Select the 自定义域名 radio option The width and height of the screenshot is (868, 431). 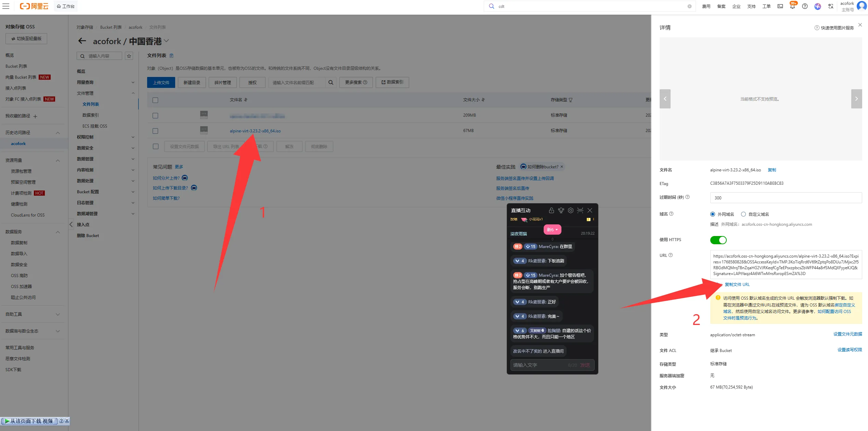pyautogui.click(x=743, y=214)
